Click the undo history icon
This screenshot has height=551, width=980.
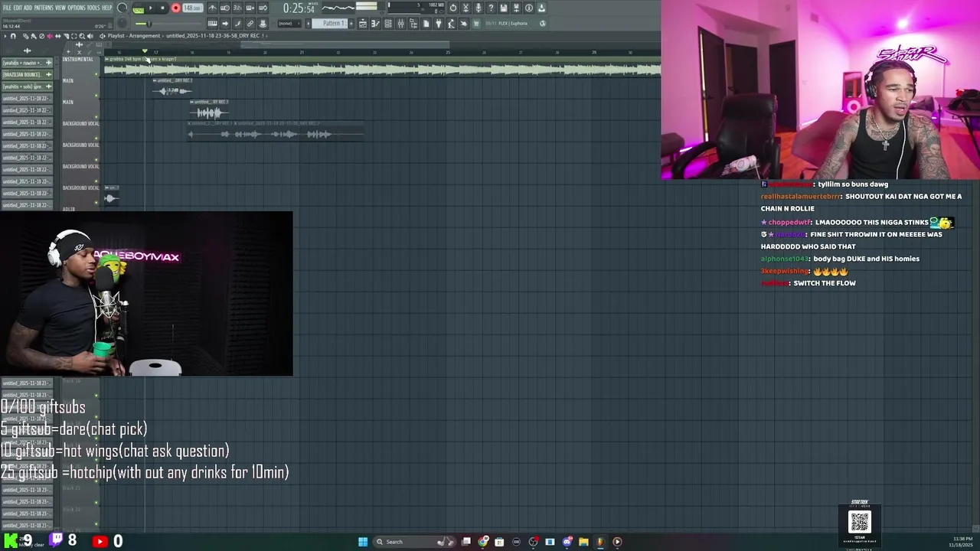[453, 8]
